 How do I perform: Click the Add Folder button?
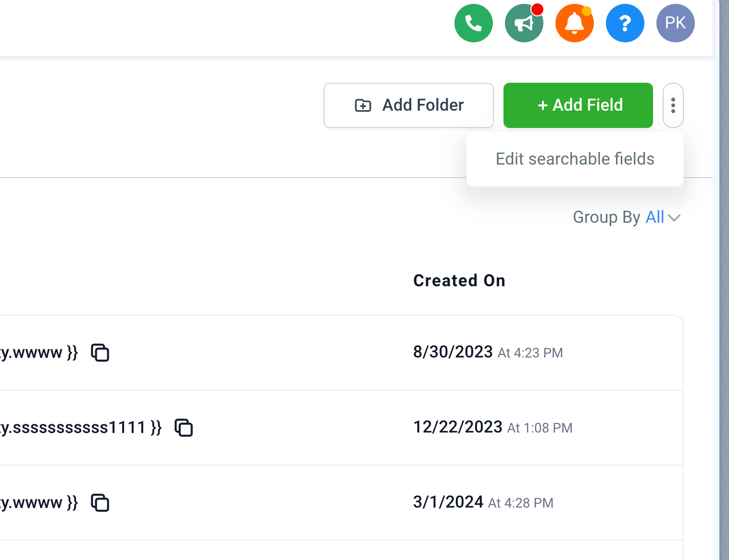tap(409, 105)
